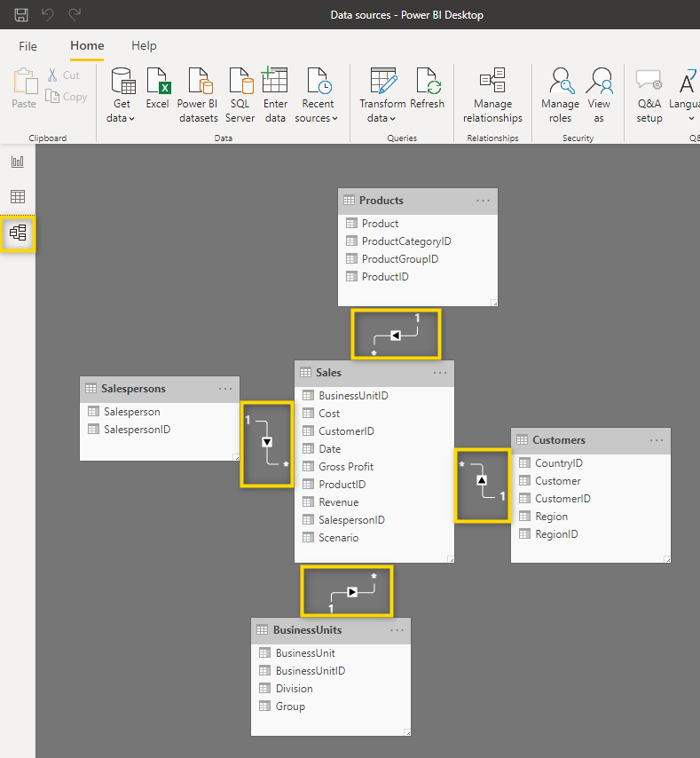Screen dimensions: 700x758
Task: Open Salespersons table options menu
Action: (x=225, y=389)
